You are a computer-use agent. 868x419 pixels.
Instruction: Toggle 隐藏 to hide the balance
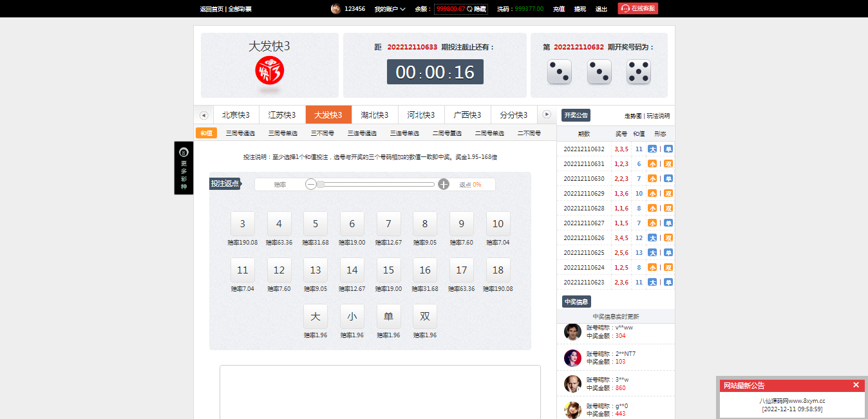click(480, 9)
